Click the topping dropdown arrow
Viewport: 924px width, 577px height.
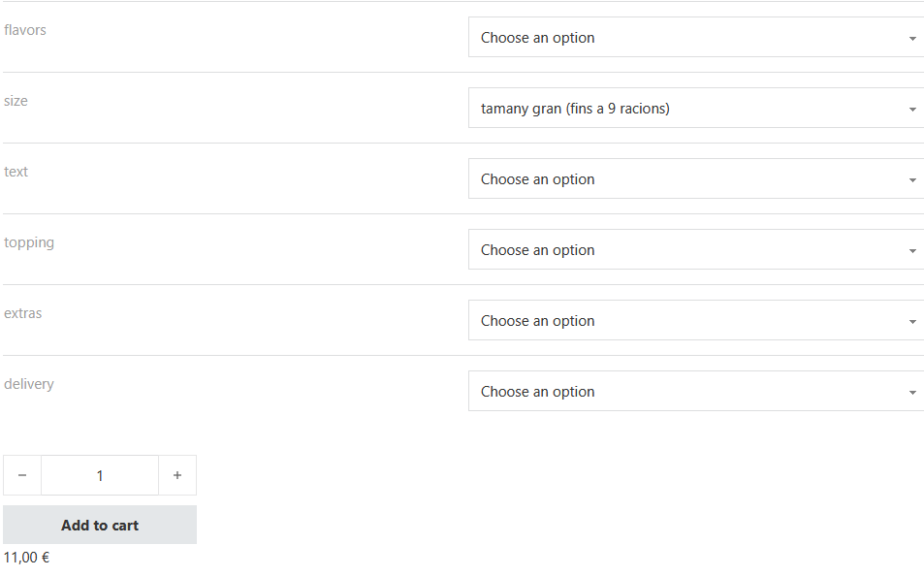click(x=912, y=251)
